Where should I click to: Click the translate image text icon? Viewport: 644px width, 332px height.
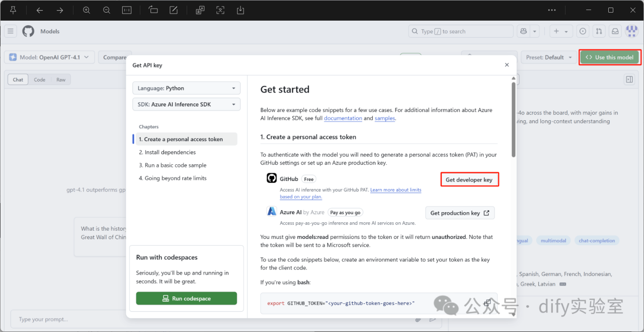point(200,10)
